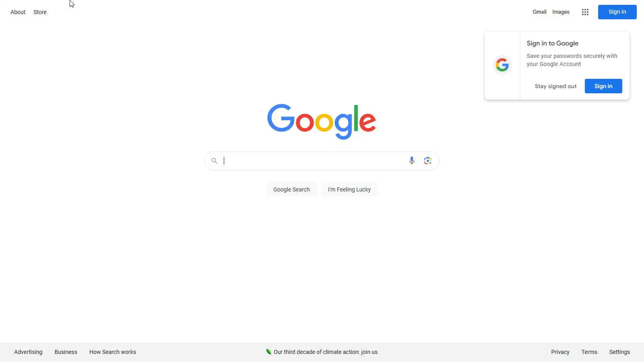Choose Stay signed out in popup

click(555, 86)
